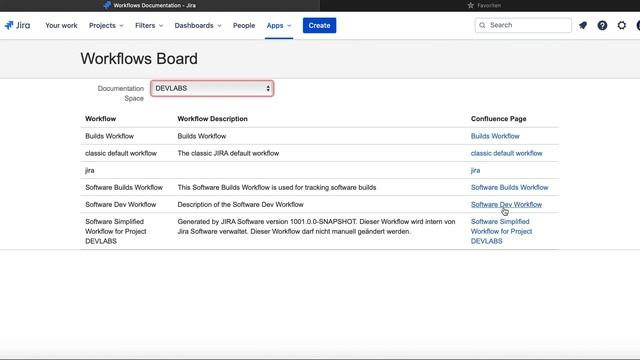Open the help question mark icon

click(602, 25)
